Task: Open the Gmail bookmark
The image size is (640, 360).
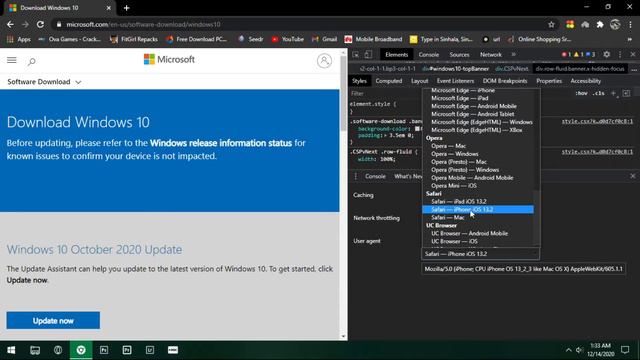Action: coord(324,39)
